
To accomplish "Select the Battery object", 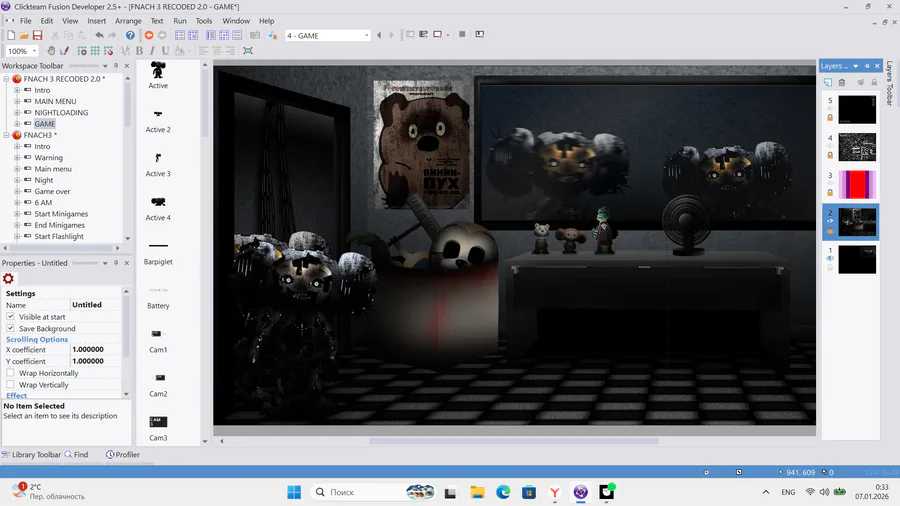I will tap(158, 297).
